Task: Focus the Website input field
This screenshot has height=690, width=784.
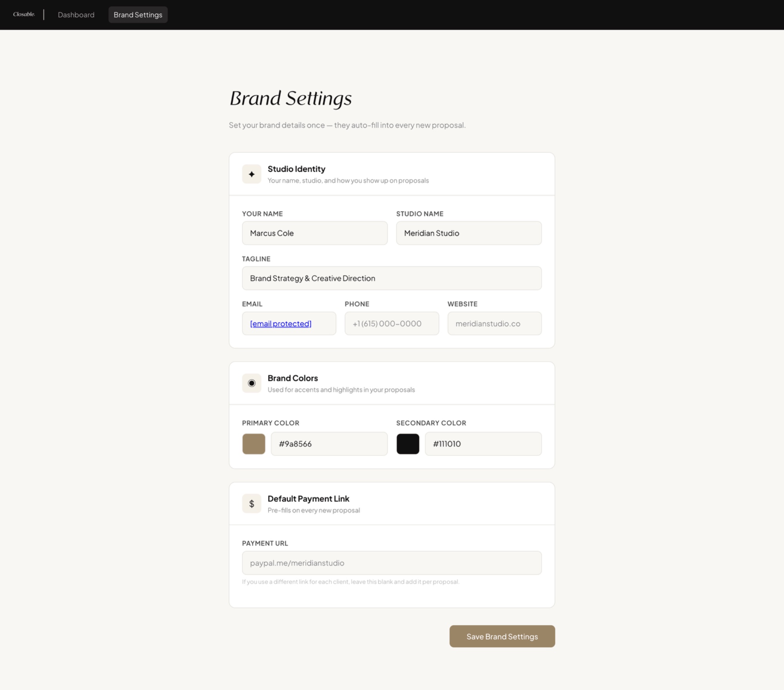Action: coord(494,324)
